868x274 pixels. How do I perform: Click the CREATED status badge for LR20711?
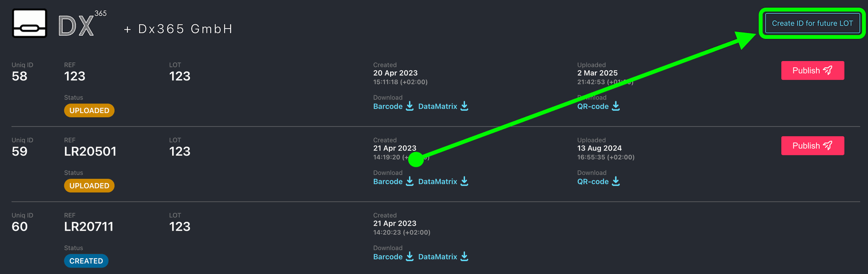pyautogui.click(x=86, y=261)
